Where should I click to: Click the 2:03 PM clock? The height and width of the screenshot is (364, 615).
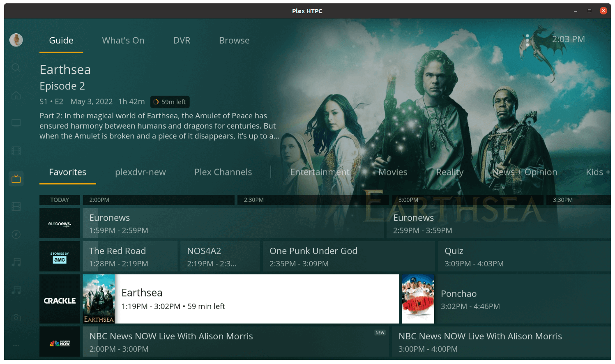(x=568, y=39)
